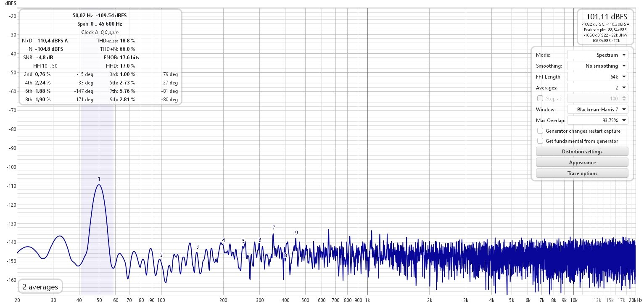Viewport: 644px width, 305px height.
Task: Enable Generator changes restart capture
Action: pyautogui.click(x=540, y=131)
